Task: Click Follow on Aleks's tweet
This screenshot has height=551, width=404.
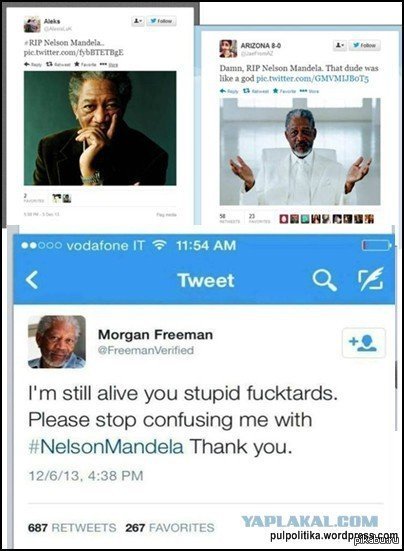Action: (x=161, y=21)
